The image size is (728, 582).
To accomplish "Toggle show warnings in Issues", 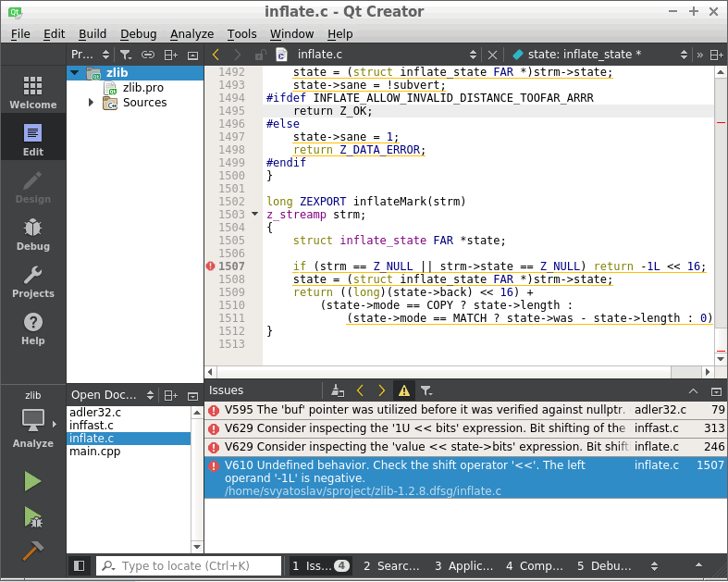I will coord(404,391).
